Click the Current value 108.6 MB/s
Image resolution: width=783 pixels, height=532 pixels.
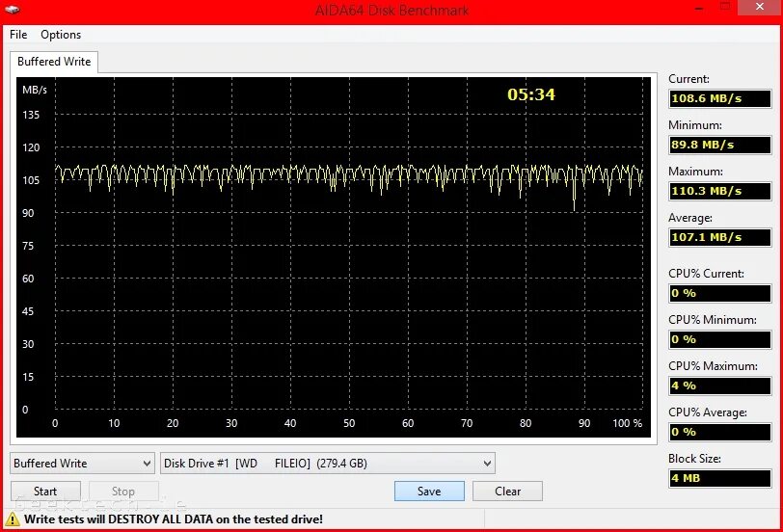719,98
